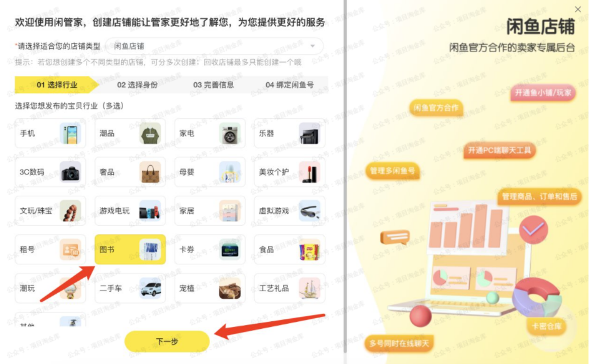
Task: Toggle the 美妆个护 category selection
Action: (289, 172)
